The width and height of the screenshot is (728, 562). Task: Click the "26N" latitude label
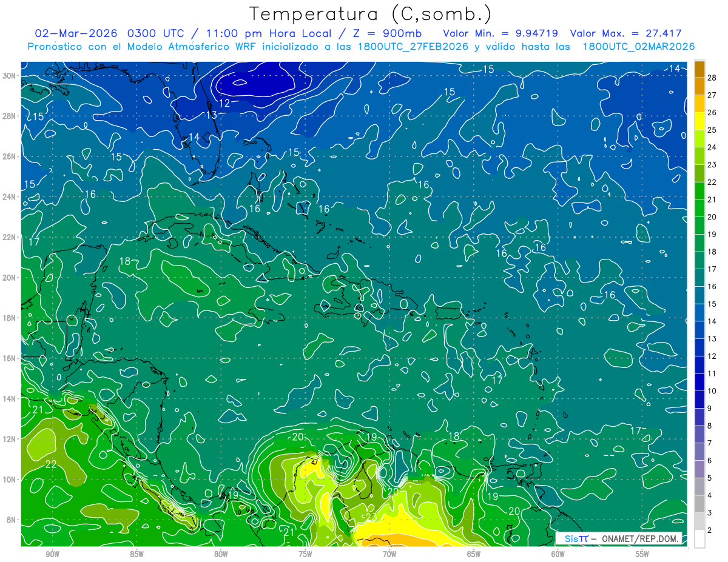[10, 156]
